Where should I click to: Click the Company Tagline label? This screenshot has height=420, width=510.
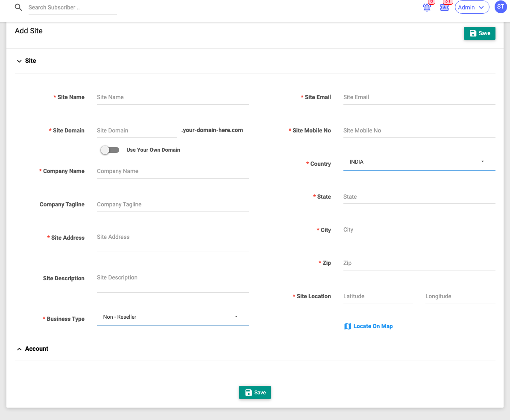(62, 204)
